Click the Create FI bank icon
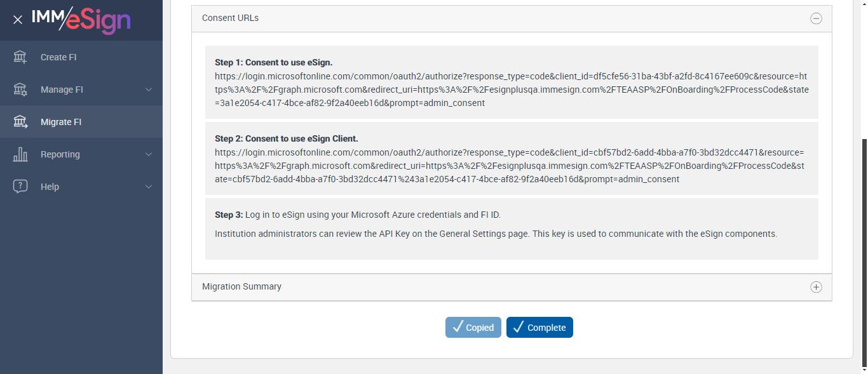This screenshot has height=374, width=868. (20, 57)
